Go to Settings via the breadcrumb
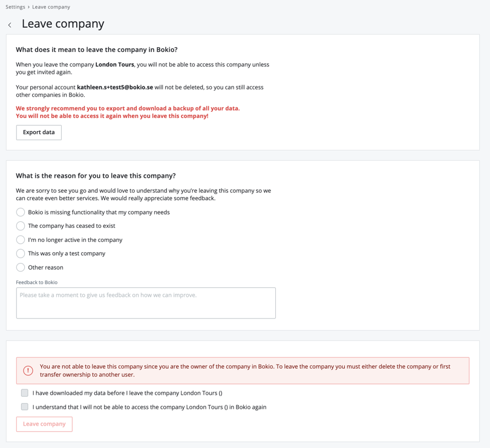 tap(15, 7)
